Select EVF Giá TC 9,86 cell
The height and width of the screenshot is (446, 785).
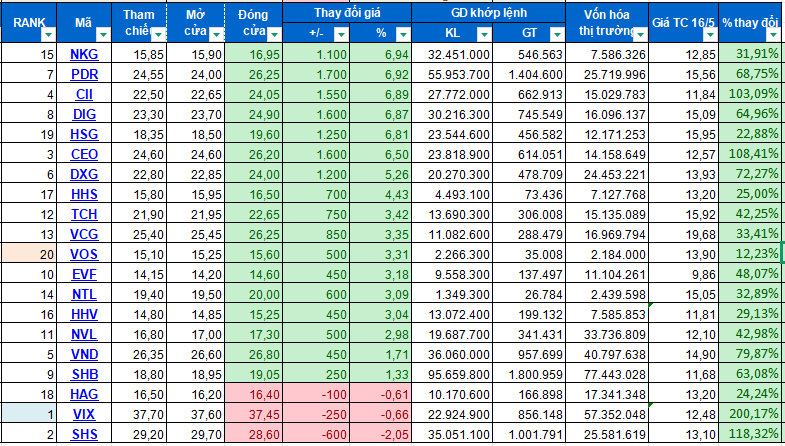click(684, 274)
